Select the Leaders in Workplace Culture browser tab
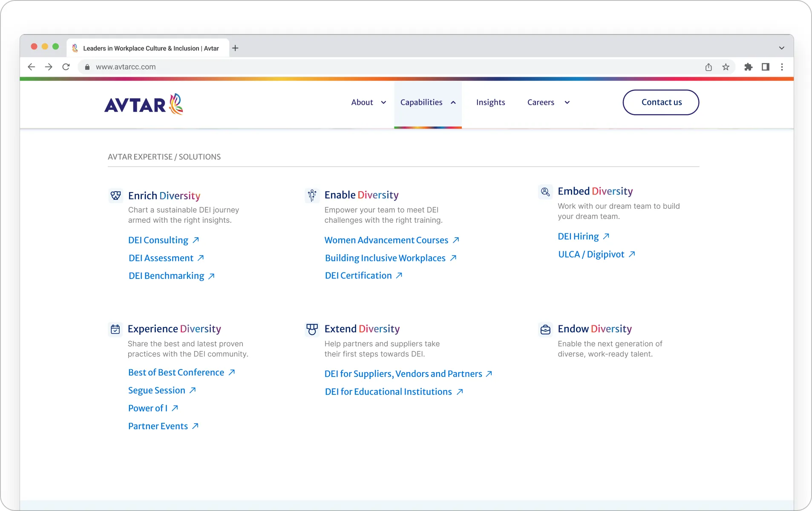812x511 pixels. click(148, 48)
